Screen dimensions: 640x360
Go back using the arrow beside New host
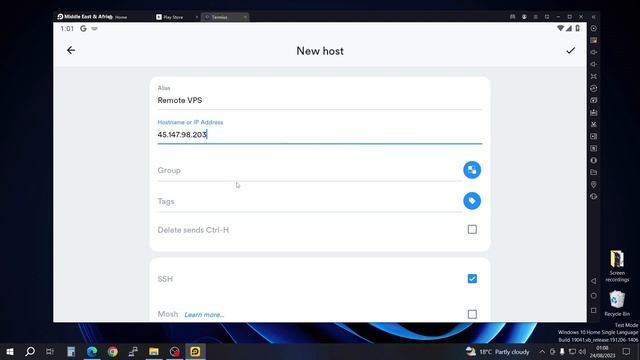click(x=71, y=50)
